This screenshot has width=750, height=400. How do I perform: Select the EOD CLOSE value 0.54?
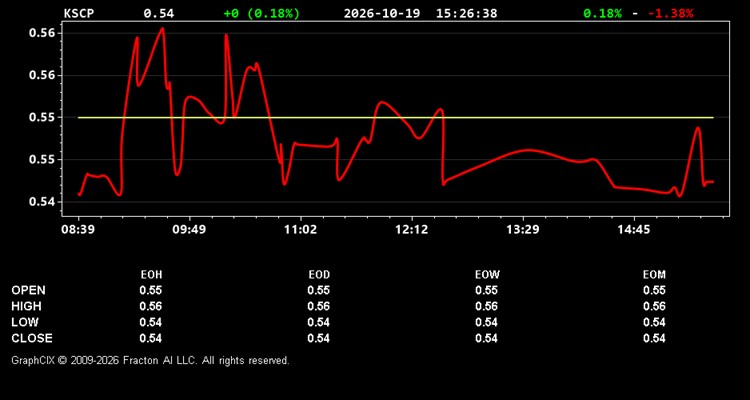click(x=319, y=338)
